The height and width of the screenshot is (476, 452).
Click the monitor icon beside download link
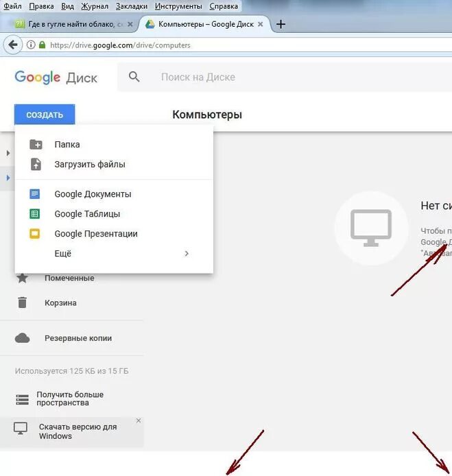[21, 429]
